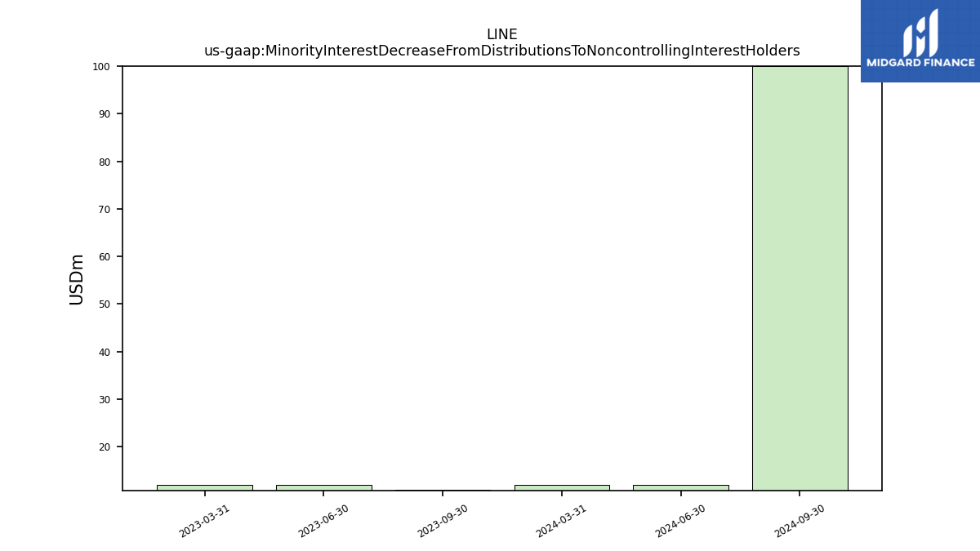Viewport: 980px width, 551px height.
Task: Click the Midgard Finance logo
Action: point(920,41)
